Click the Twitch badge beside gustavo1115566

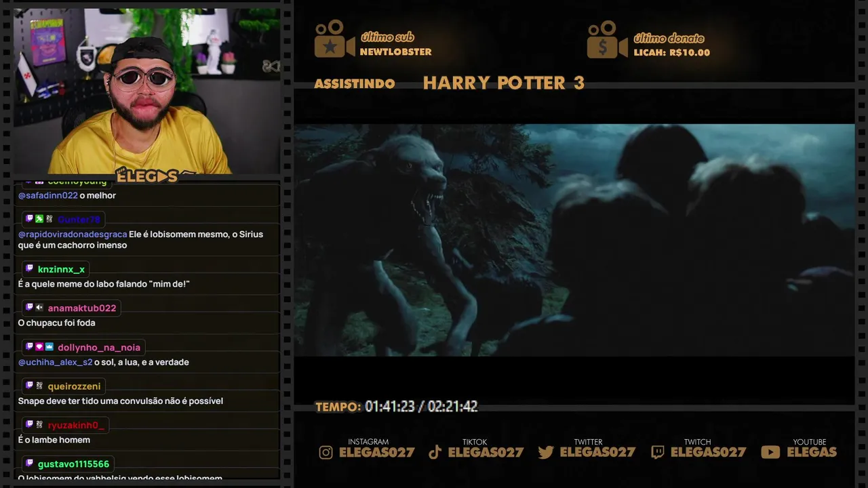coord(29,464)
